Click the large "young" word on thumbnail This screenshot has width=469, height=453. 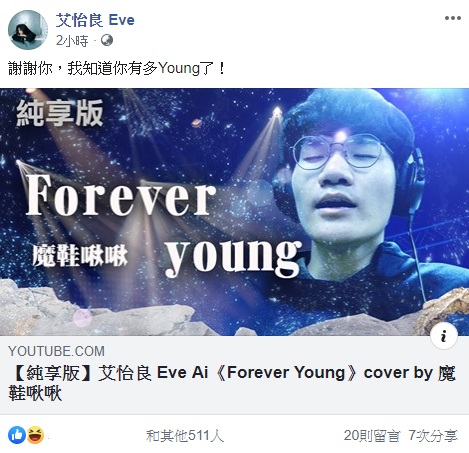(233, 255)
